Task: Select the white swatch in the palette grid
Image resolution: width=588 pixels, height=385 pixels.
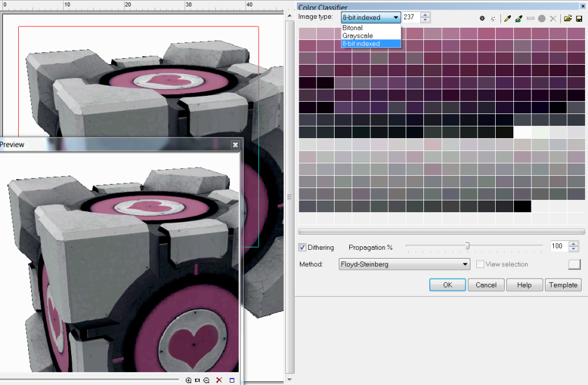Action: 522,132
